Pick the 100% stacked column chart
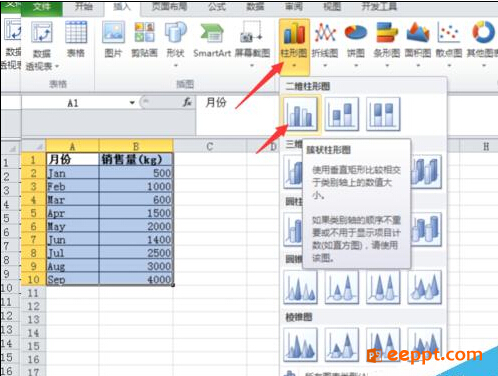This screenshot has height=376, width=498. [x=383, y=114]
